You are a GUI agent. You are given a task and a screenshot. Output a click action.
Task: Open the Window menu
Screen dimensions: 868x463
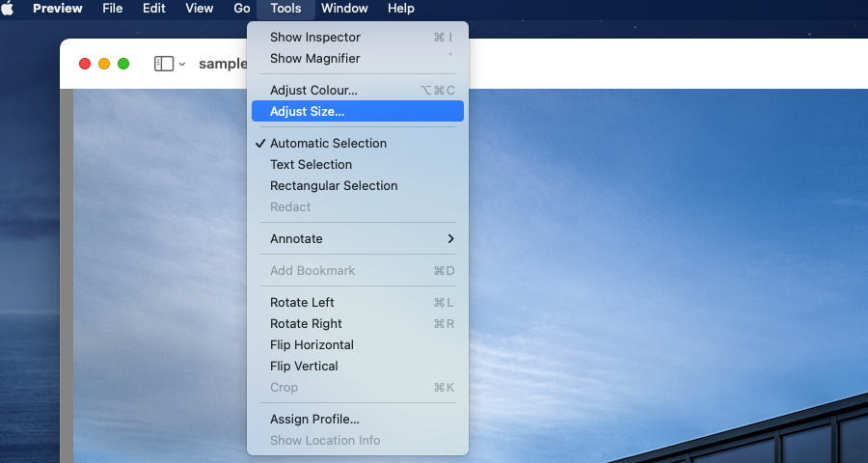[x=344, y=9]
